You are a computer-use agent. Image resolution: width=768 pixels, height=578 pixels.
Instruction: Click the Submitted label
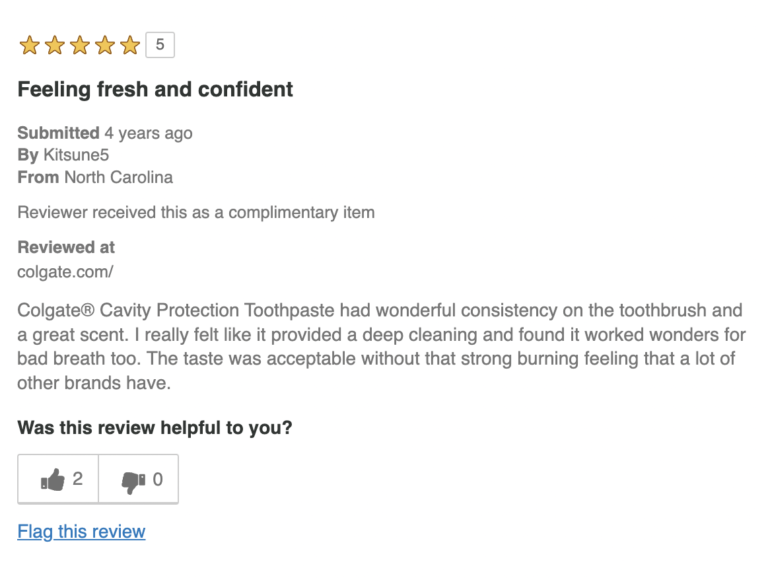click(58, 133)
